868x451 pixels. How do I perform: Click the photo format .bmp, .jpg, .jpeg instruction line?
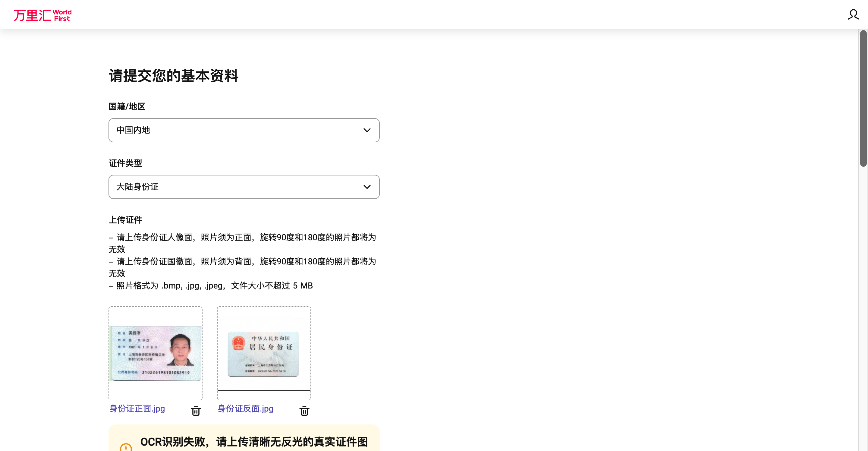211,285
